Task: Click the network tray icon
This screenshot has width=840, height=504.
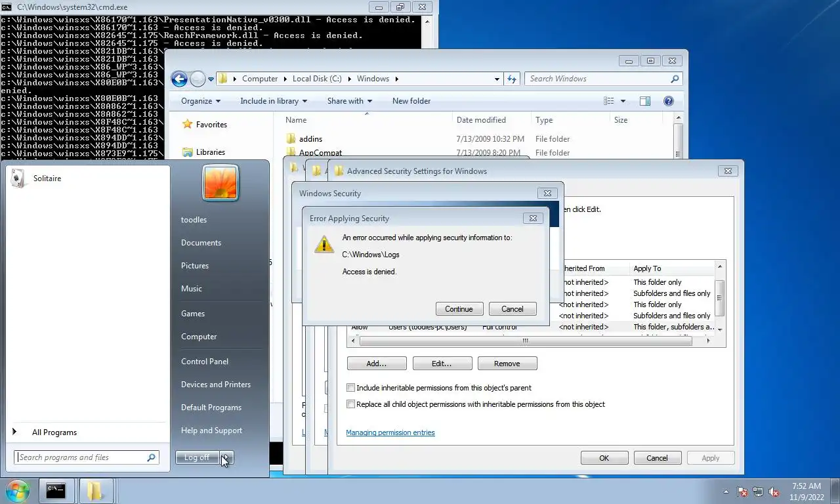Action: [758, 492]
